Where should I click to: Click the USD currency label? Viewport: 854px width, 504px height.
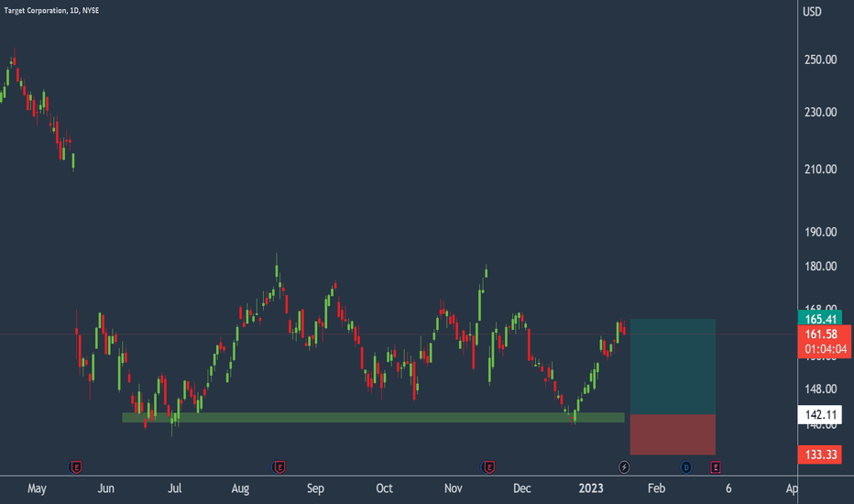pyautogui.click(x=812, y=11)
